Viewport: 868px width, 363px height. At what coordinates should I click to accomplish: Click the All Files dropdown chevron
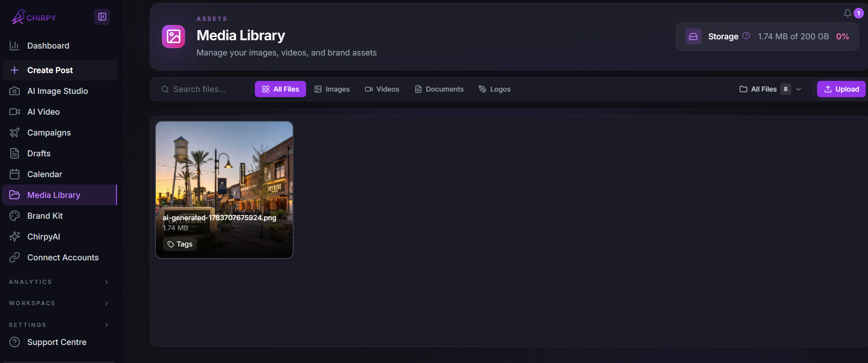[799, 89]
